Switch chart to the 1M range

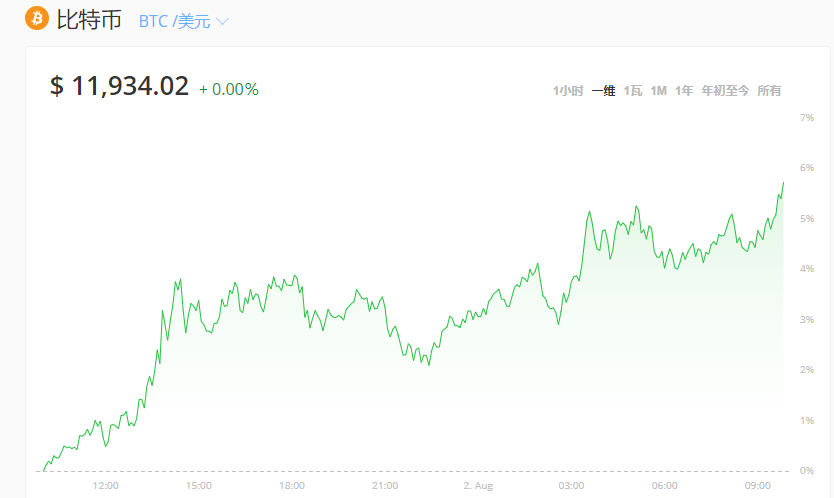658,91
